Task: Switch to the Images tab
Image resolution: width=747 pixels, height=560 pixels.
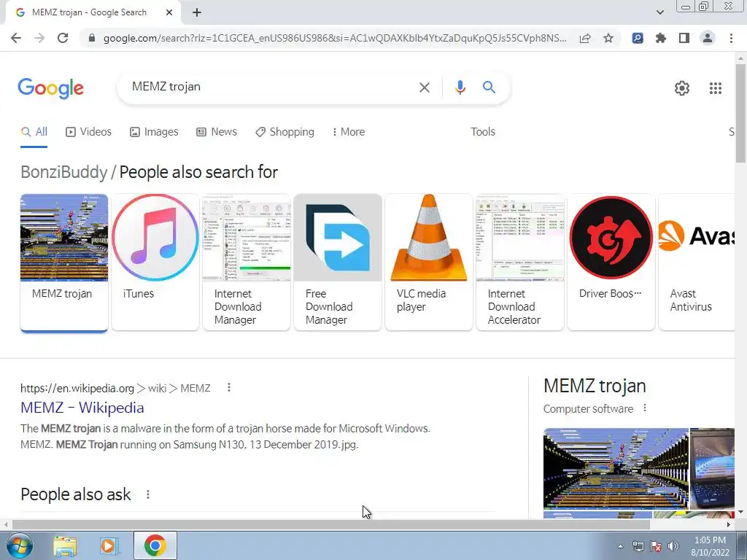Action: pos(154,132)
